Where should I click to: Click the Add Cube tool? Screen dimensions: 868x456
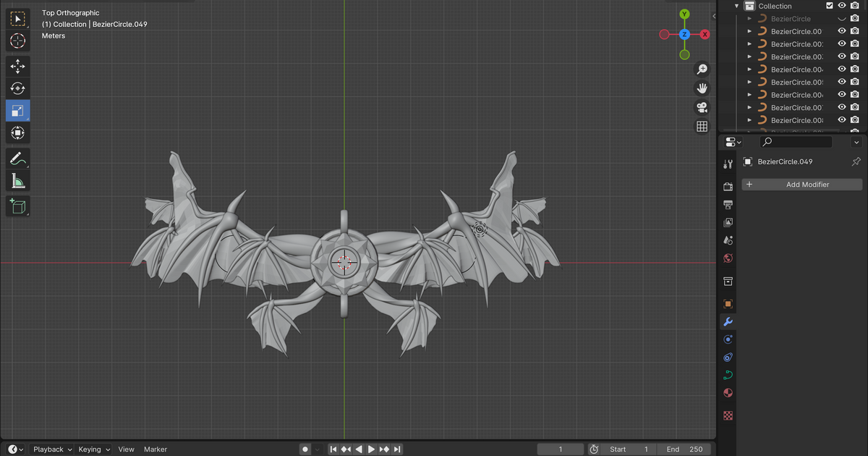click(x=18, y=206)
